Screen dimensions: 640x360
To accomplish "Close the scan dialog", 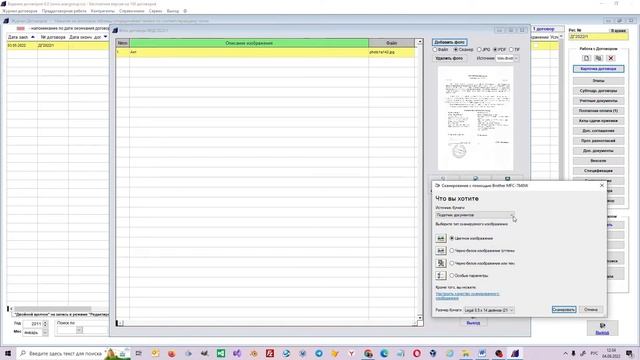I will coord(602,185).
